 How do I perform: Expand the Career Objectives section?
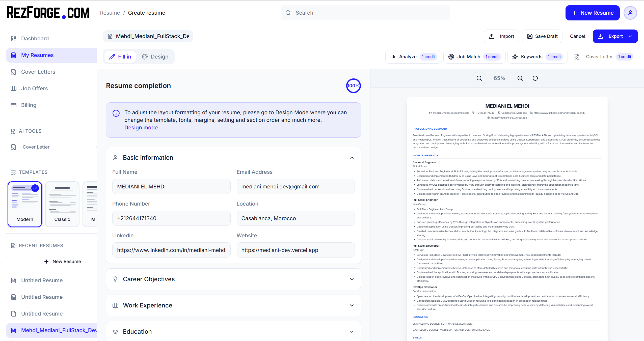pyautogui.click(x=352, y=279)
